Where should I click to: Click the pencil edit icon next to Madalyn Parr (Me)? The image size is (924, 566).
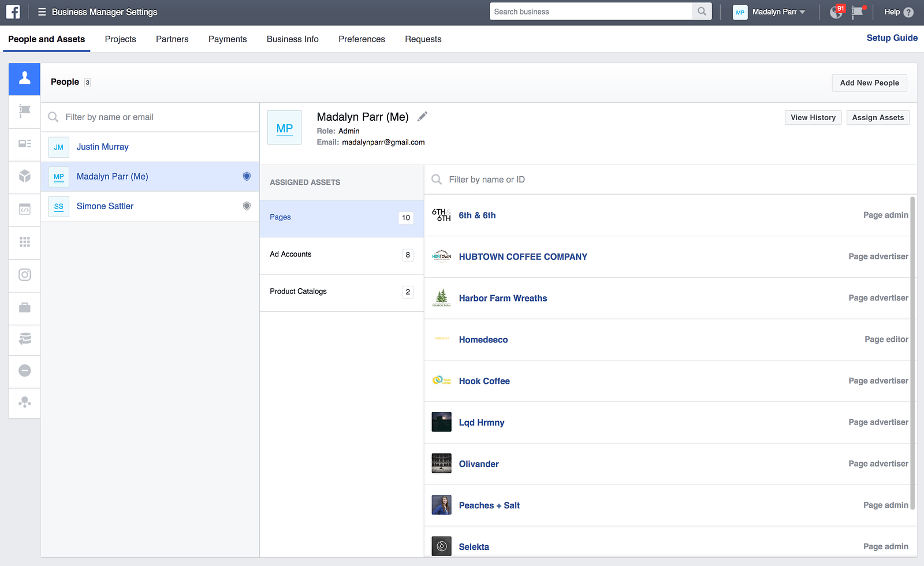click(422, 117)
